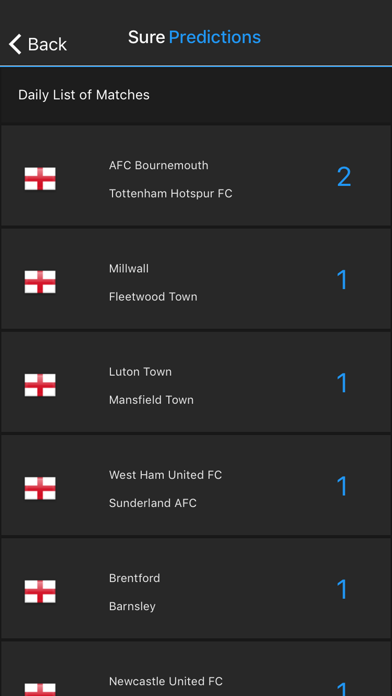
Task: Open the Newcastle United FC match row
Action: 196,668
